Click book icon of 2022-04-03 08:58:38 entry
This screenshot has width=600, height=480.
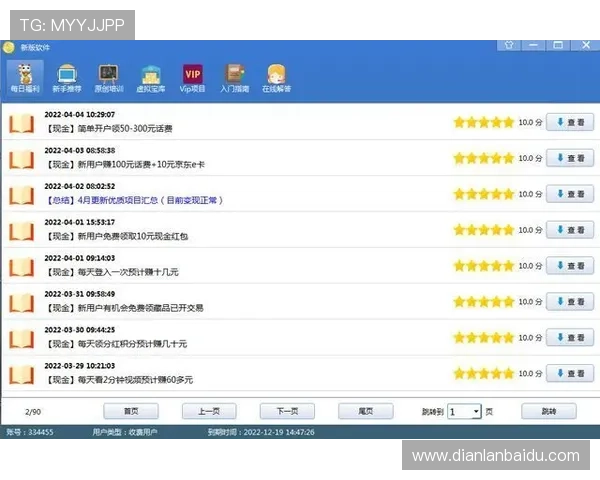(x=21, y=159)
